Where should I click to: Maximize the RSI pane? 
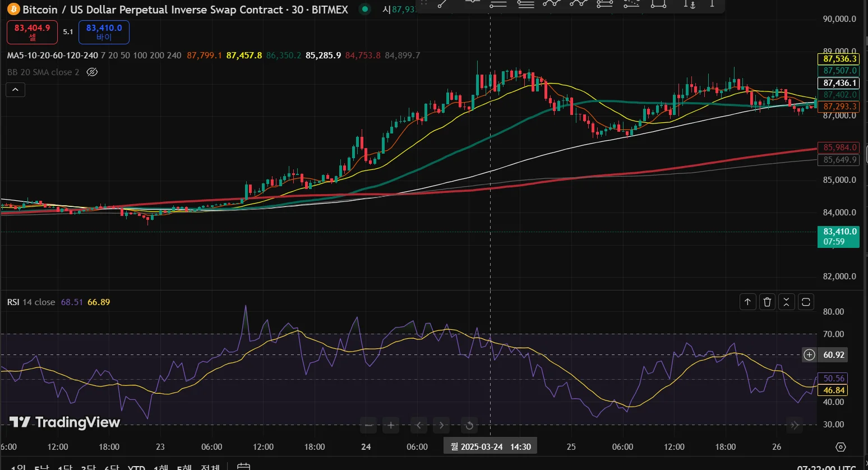coord(806,302)
